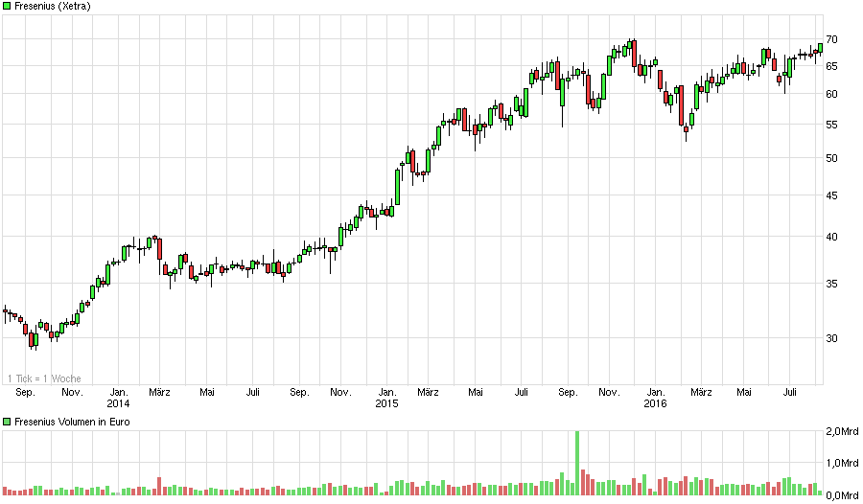This screenshot has width=863, height=504.
Task: Click the 2016 year label
Action: [655, 403]
